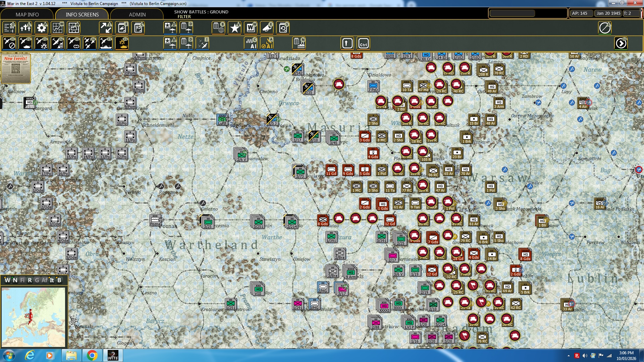Toggle the Ctrl key modifier button
This screenshot has height=362, width=644.
[x=363, y=44]
